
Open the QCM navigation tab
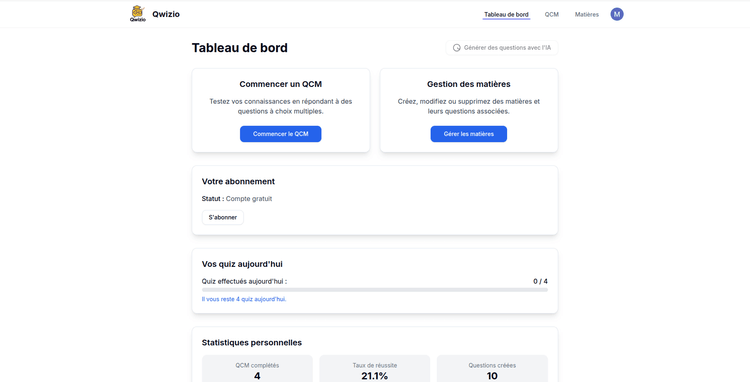(x=551, y=15)
